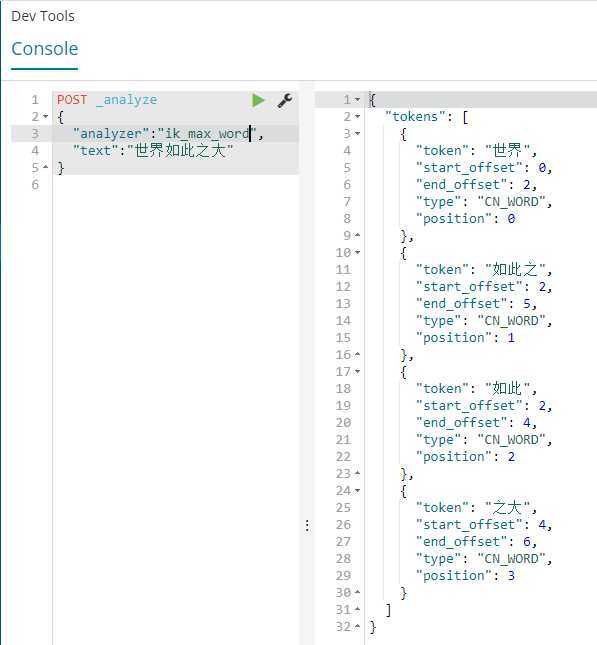Click the "token": "如此" response line
Image resolution: width=597 pixels, height=645 pixels.
(x=476, y=389)
